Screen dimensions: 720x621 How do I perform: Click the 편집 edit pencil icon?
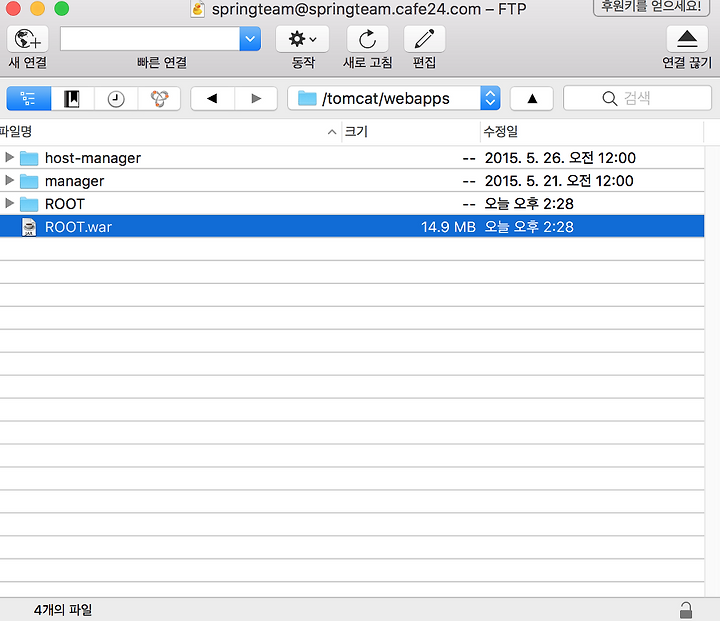pos(424,40)
